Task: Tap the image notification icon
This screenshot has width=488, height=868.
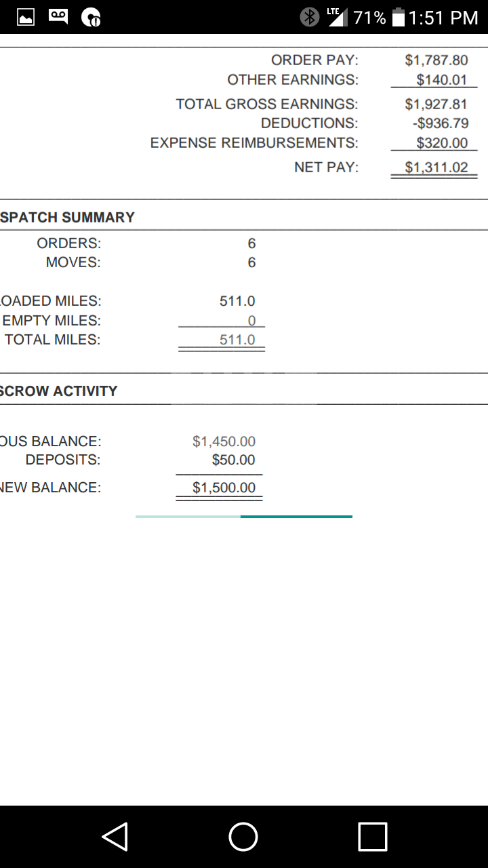Action: pyautogui.click(x=26, y=17)
